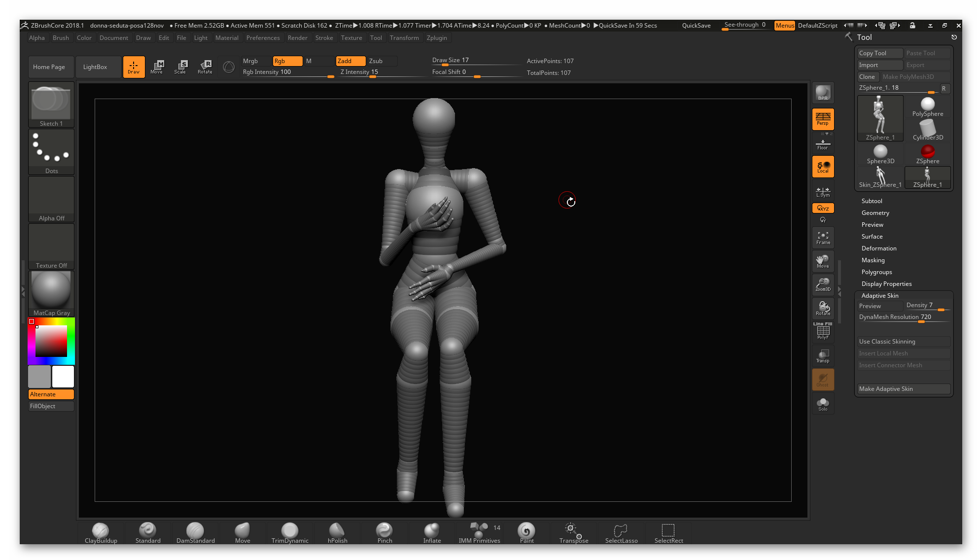Open the Deformation section
The image size is (978, 560).
pos(879,248)
